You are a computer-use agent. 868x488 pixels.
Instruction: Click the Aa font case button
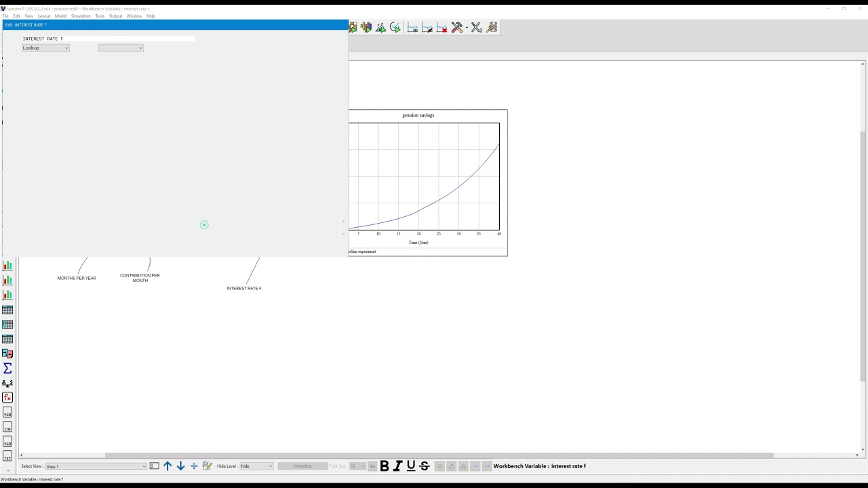(x=372, y=466)
